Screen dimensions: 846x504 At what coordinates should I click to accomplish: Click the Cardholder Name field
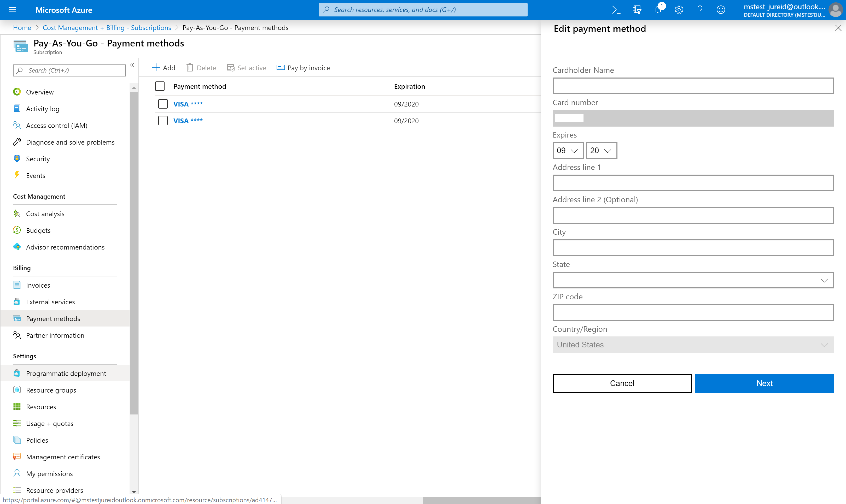coord(693,86)
